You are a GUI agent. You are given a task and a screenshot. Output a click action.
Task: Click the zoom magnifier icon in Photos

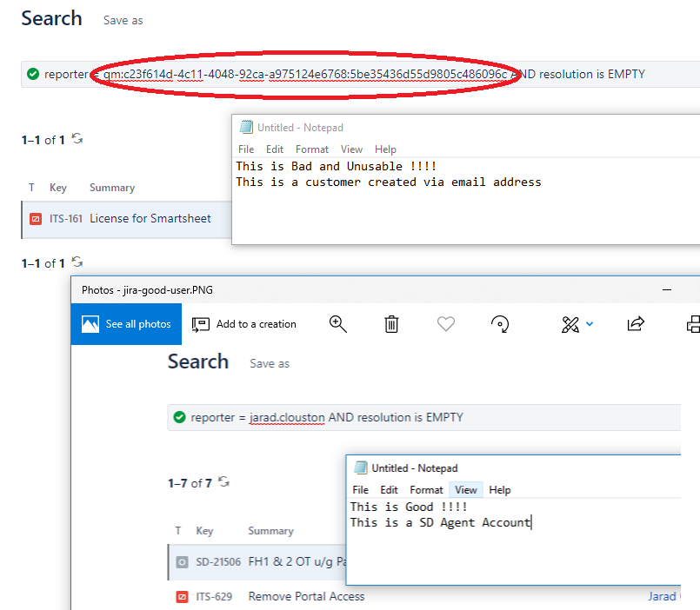click(x=338, y=324)
